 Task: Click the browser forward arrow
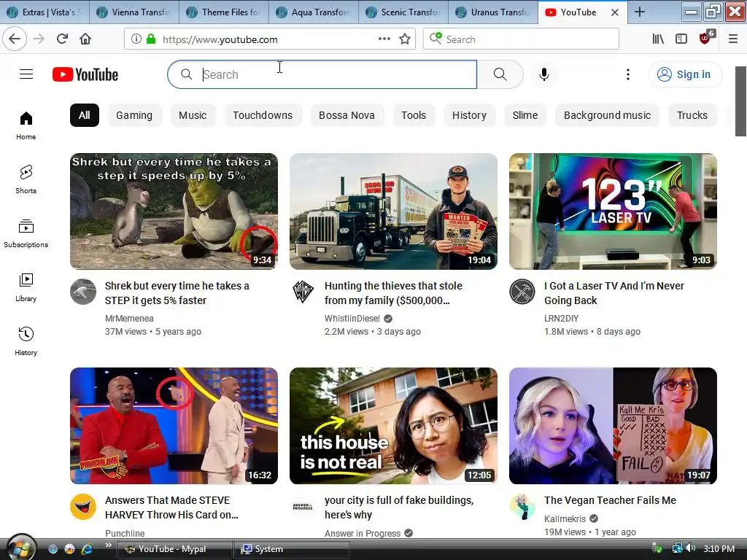(x=39, y=39)
